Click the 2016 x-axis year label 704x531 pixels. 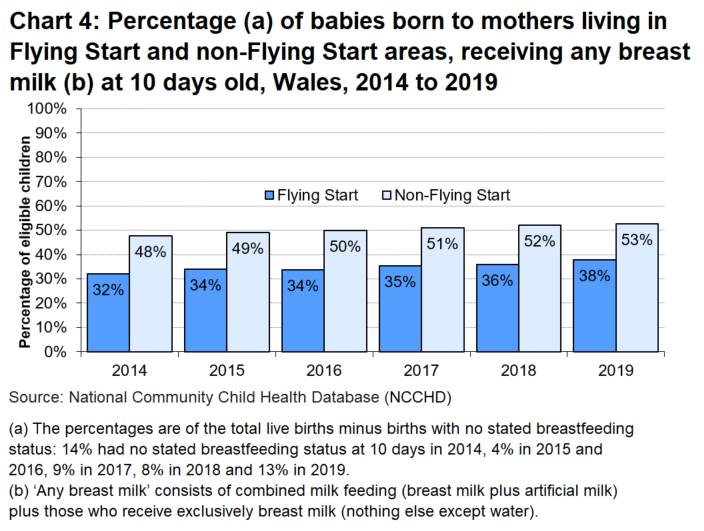(x=323, y=367)
